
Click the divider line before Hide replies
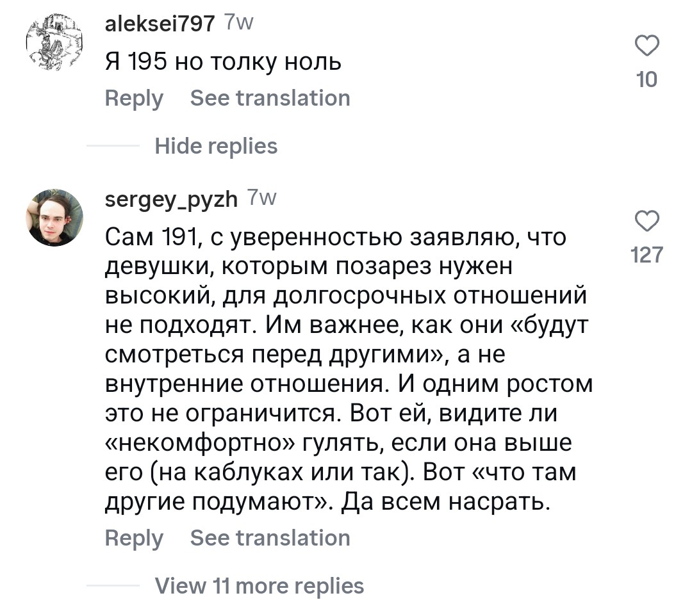[x=112, y=147]
